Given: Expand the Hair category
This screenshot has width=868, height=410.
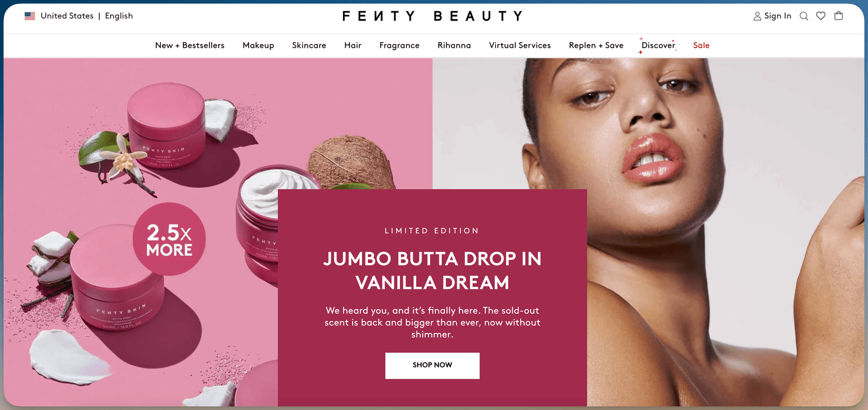Looking at the screenshot, I should pos(353,45).
